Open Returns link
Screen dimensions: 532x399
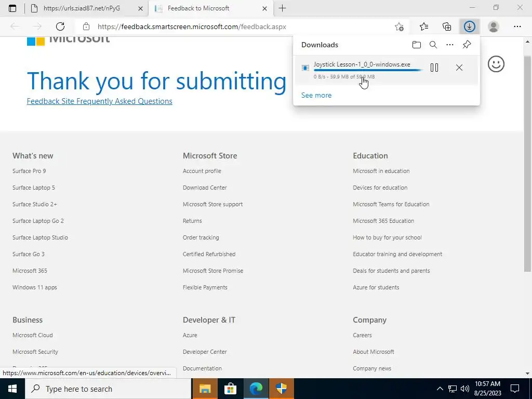pos(192,221)
